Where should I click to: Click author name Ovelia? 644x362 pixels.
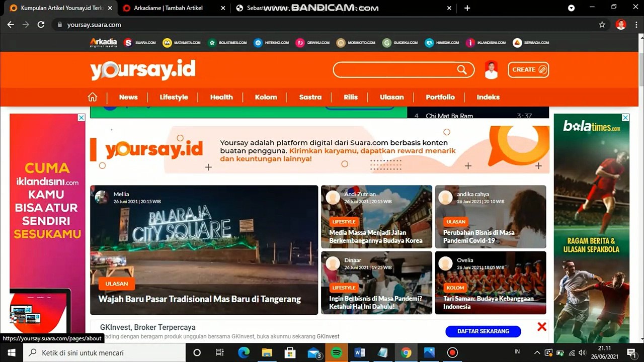click(x=465, y=260)
